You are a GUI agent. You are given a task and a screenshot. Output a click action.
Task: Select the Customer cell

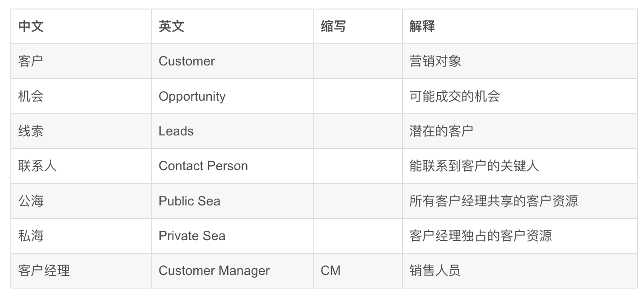point(233,61)
